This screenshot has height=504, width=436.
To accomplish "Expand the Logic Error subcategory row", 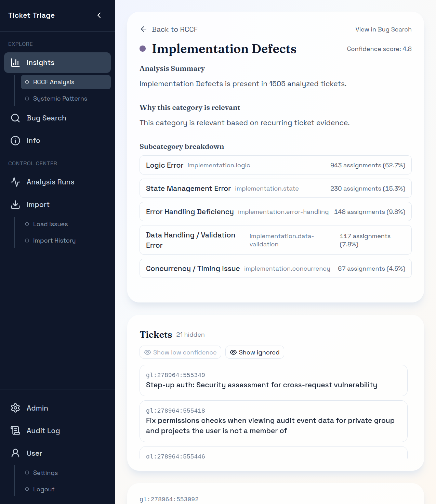I will (275, 165).
